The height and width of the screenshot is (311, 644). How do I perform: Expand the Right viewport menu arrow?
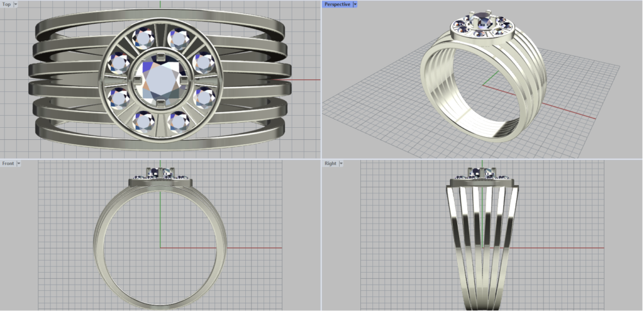click(x=340, y=163)
